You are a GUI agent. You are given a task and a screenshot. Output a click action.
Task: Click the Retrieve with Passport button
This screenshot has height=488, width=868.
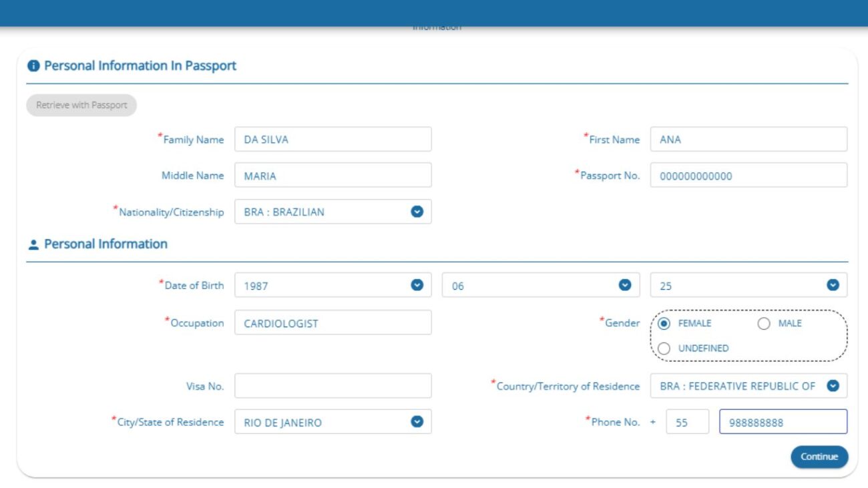[x=81, y=105]
